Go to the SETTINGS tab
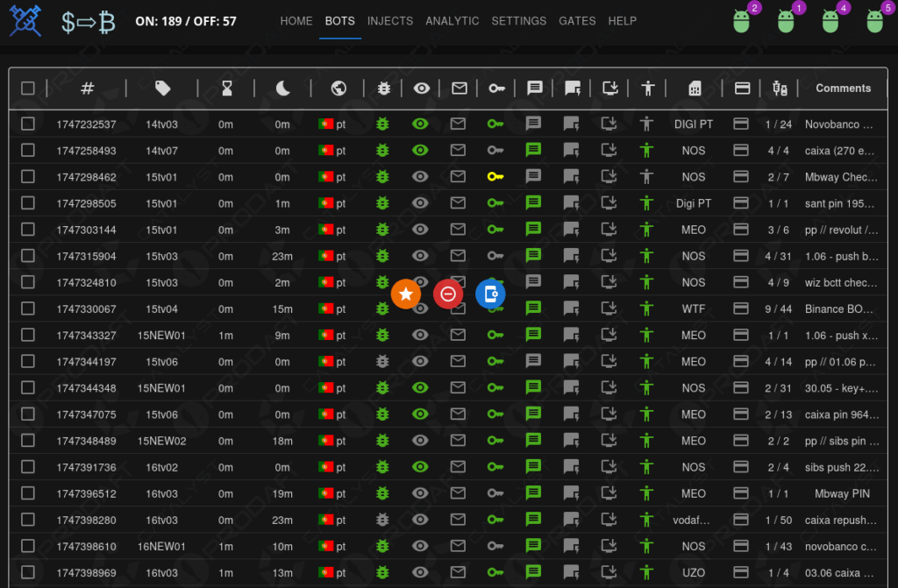This screenshot has width=898, height=588. pos(519,21)
